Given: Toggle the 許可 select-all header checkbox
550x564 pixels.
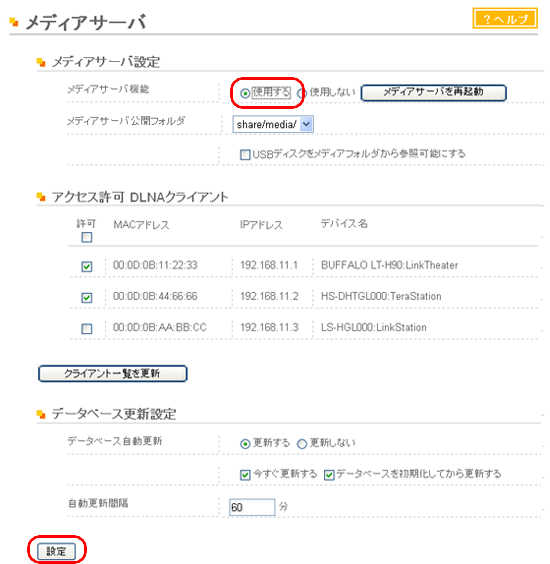Looking at the screenshot, I should 87,237.
